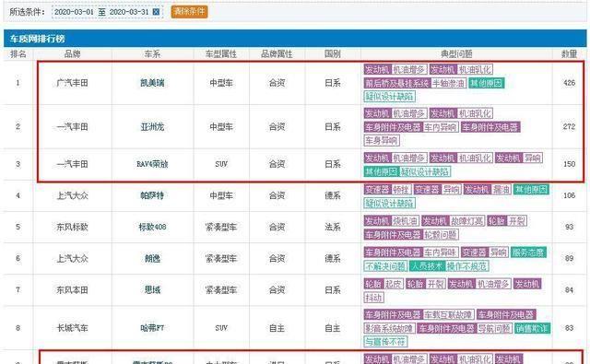Click the 国别 column header
The image size is (590, 364).
point(333,53)
